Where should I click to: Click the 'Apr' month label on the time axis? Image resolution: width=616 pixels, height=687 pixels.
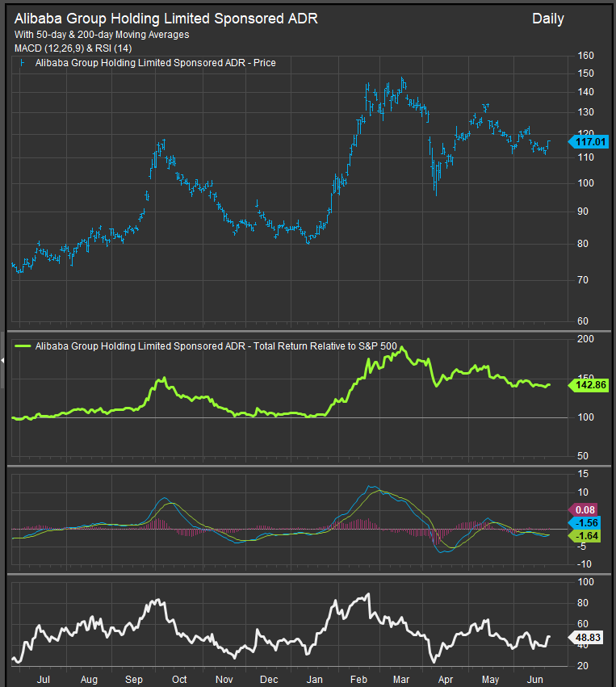pyautogui.click(x=446, y=680)
